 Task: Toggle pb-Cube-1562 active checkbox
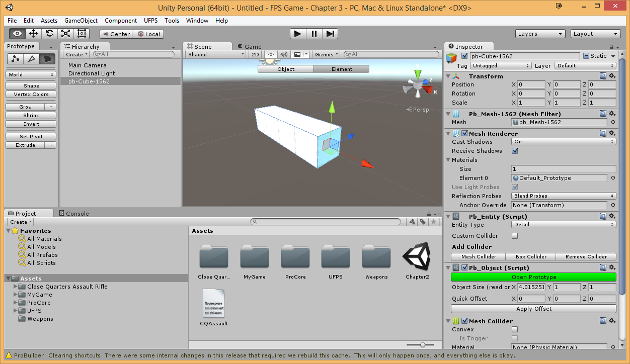pyautogui.click(x=464, y=56)
